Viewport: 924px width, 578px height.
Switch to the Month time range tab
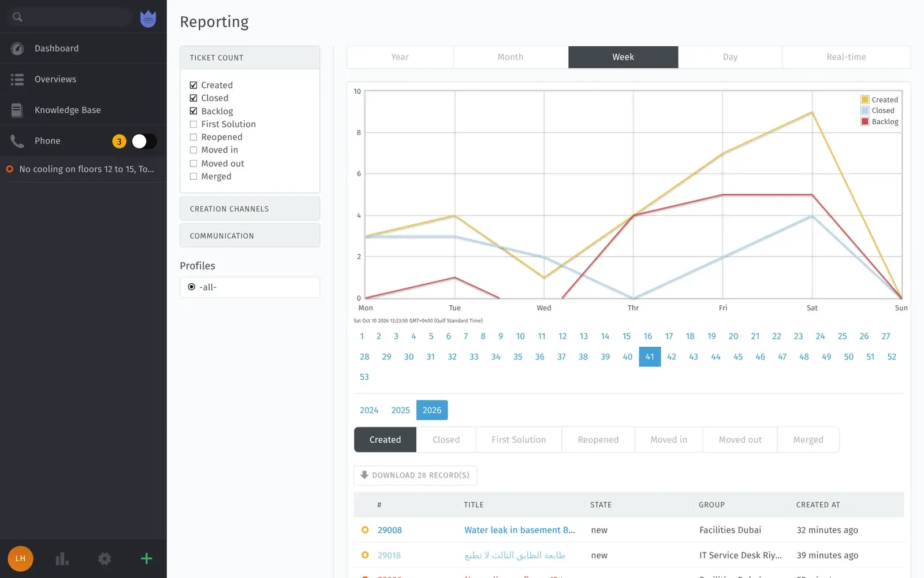pos(511,57)
